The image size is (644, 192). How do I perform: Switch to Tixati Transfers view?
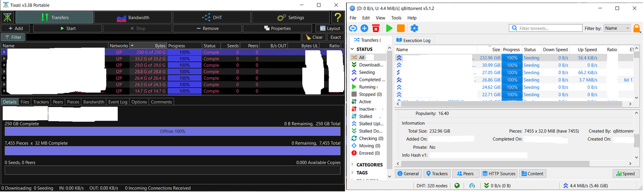[54, 17]
